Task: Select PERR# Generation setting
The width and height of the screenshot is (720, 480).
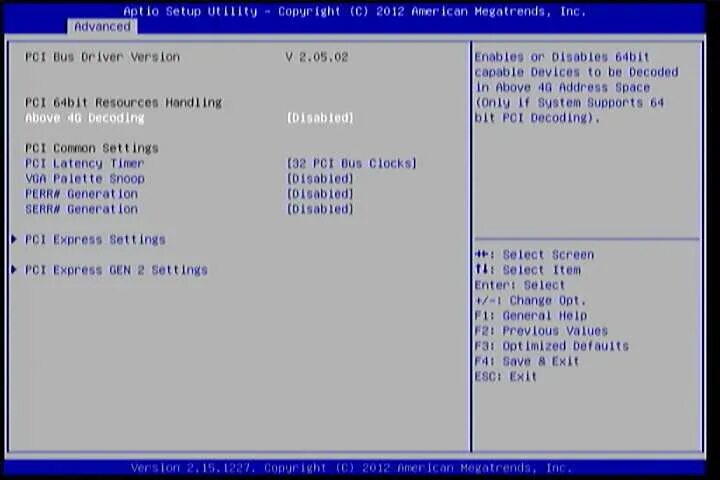Action: (x=81, y=194)
